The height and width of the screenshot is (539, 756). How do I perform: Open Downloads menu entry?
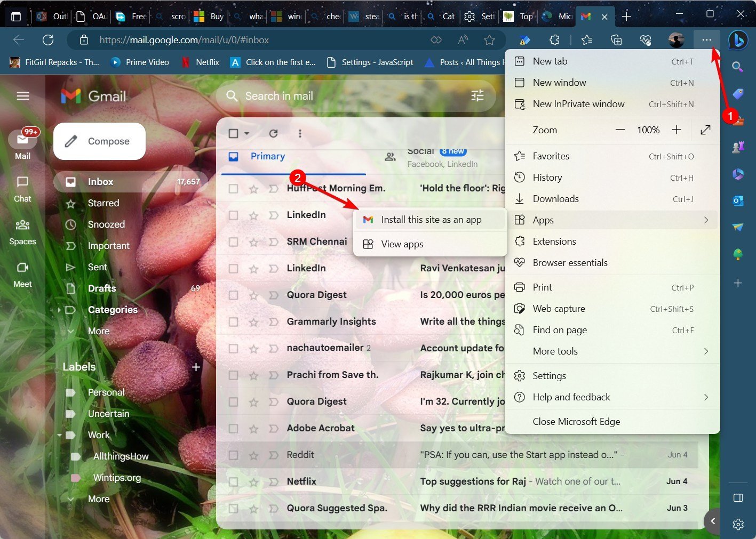[x=612, y=199]
